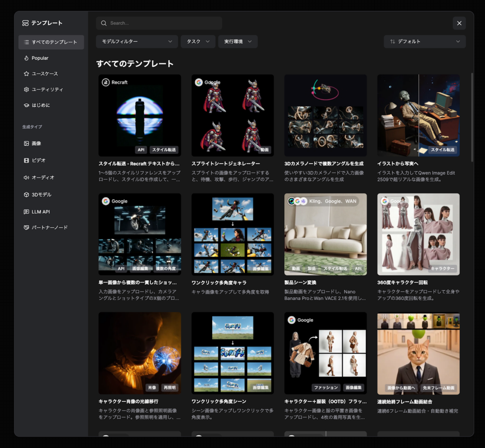
Task: Open the デフォルト sort order dropdown
Action: [x=424, y=42]
